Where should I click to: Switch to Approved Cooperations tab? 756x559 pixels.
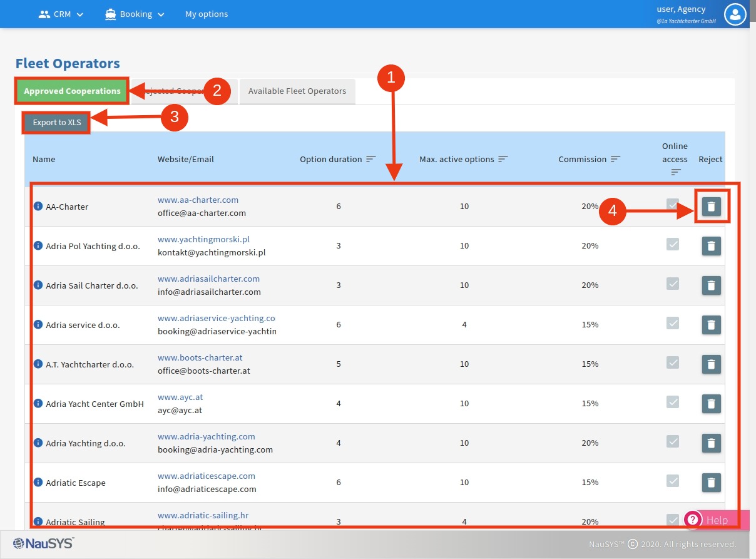pos(72,91)
